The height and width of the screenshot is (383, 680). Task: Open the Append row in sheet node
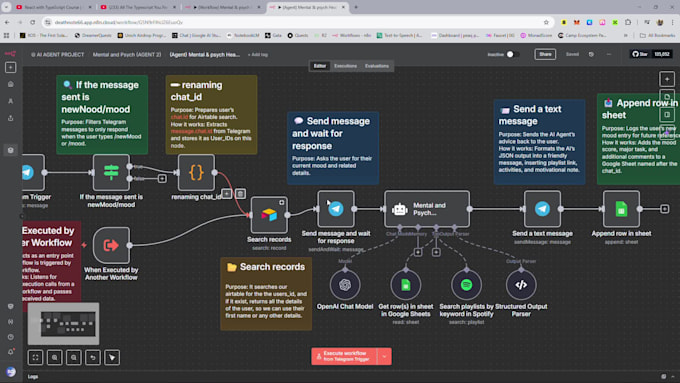coord(621,209)
